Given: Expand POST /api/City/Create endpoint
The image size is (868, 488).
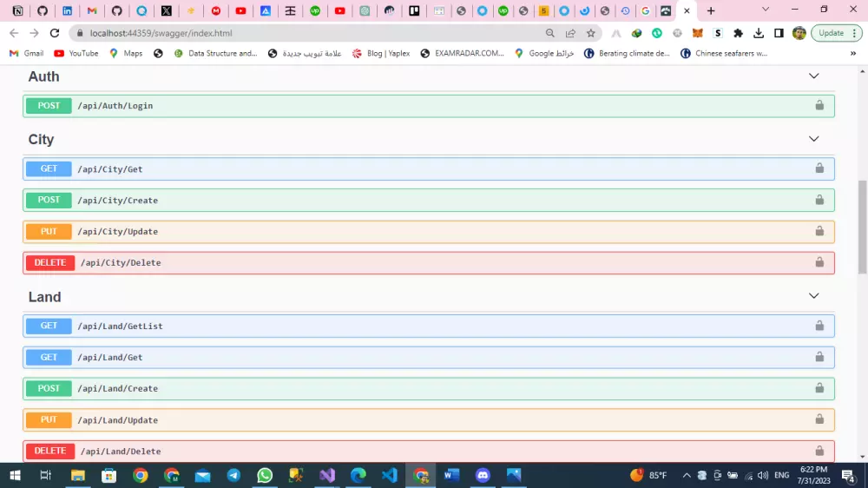Looking at the screenshot, I should coord(429,200).
